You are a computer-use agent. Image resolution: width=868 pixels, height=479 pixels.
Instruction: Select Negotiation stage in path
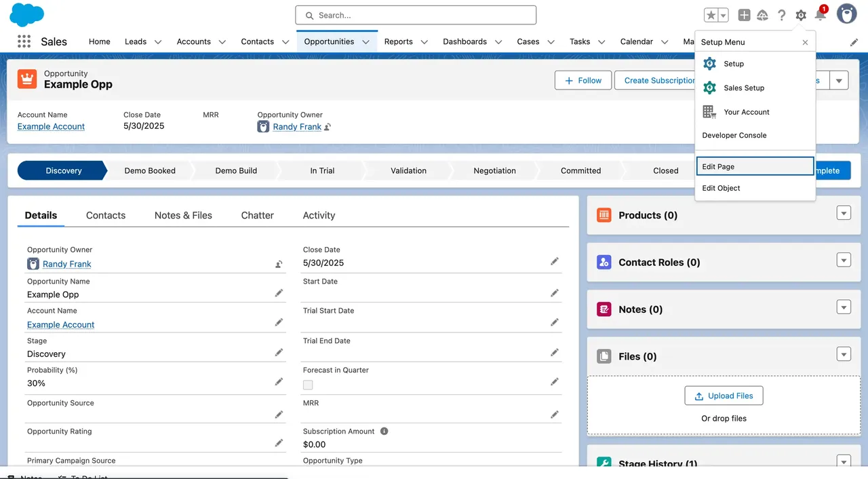pos(494,170)
